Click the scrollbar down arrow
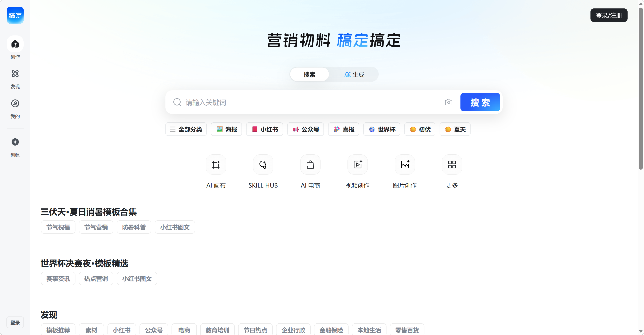Image resolution: width=644 pixels, height=335 pixels. 641,331
